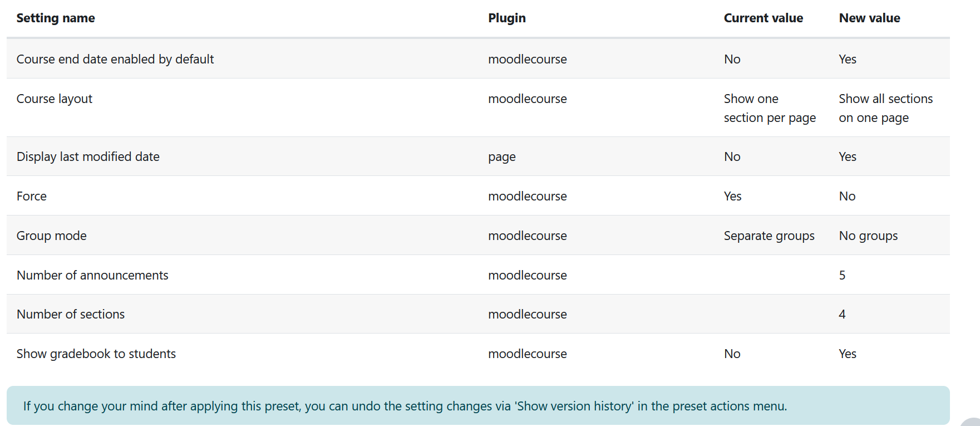Click 'Show one section per page' current value

click(770, 108)
